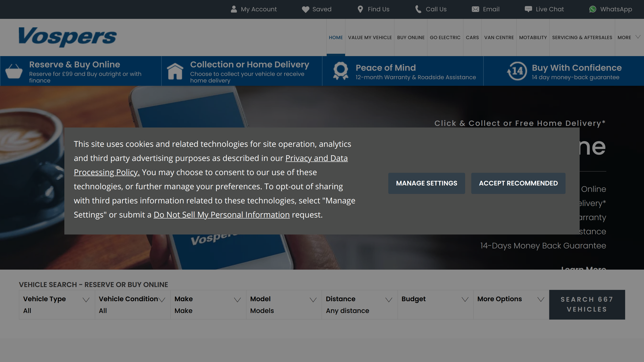Click 'Click & Collect or Free Home Delivery*' text
Screen dimensions: 644x362
pyautogui.click(x=520, y=123)
